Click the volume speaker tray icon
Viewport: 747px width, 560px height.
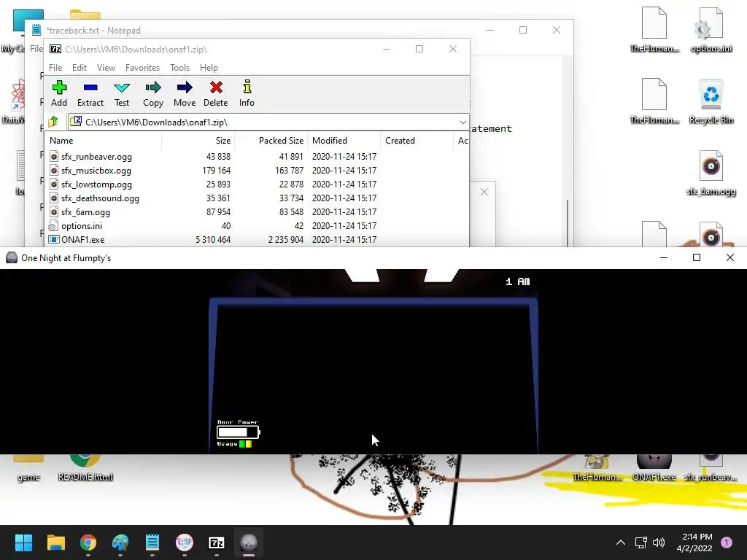pos(659,542)
